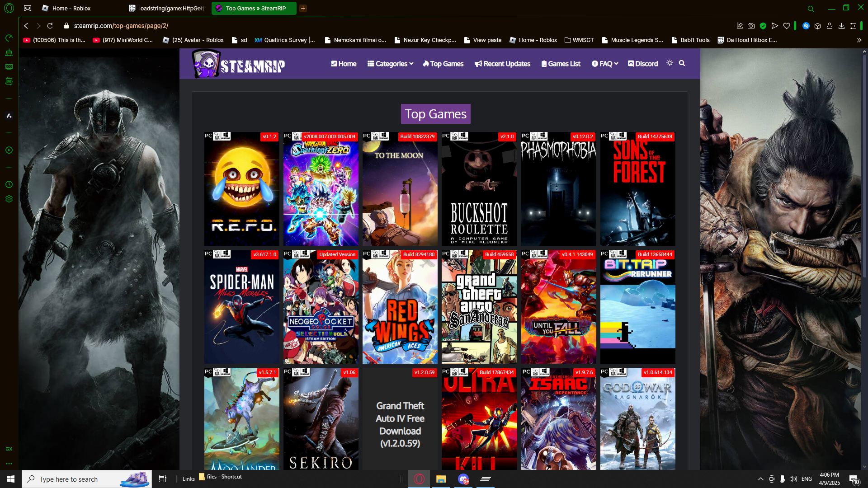Open the Buckshot Roulette game cover
This screenshot has width=868, height=488.
pyautogui.click(x=479, y=189)
